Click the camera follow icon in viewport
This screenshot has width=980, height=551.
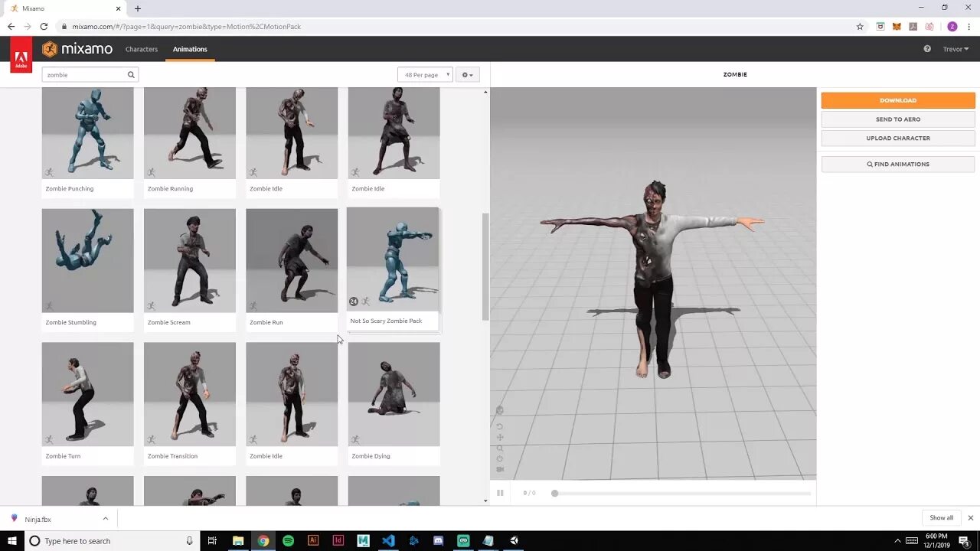click(500, 469)
